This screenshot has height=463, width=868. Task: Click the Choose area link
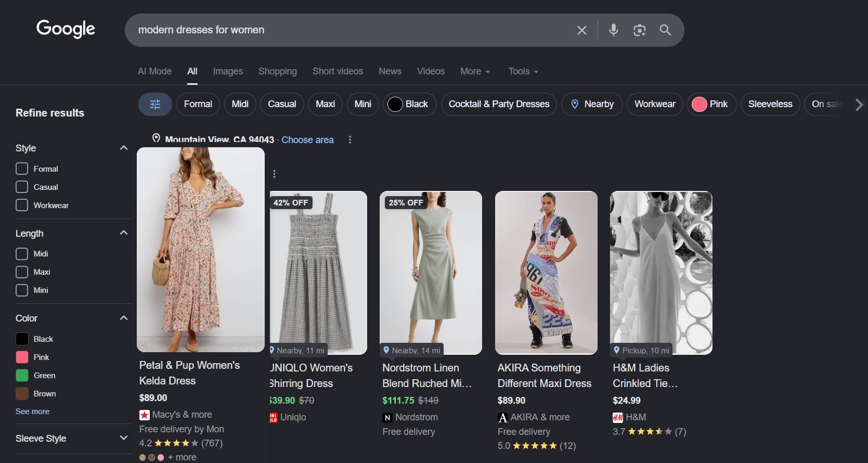click(x=307, y=139)
